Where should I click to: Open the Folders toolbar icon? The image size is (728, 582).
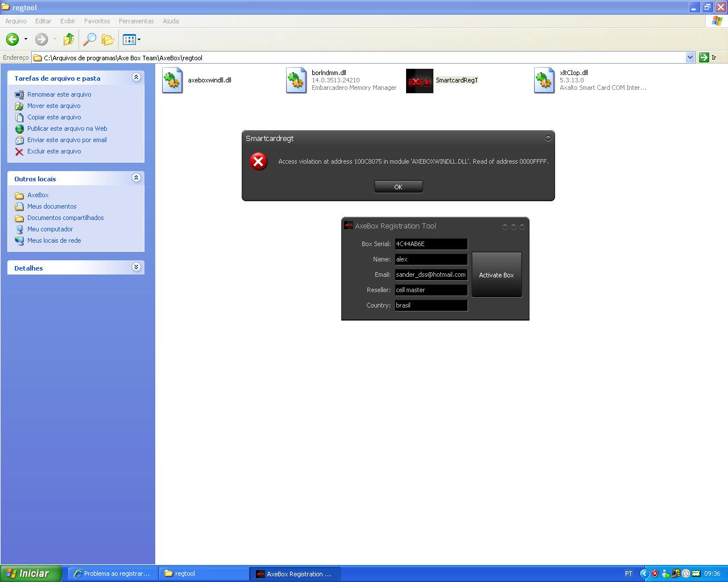[107, 39]
